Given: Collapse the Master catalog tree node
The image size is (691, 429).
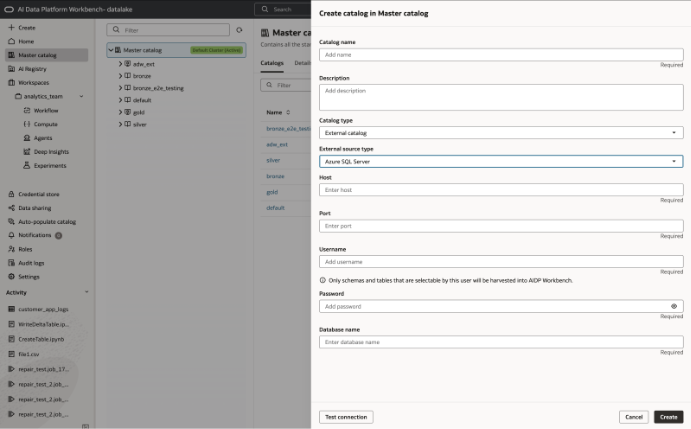Looking at the screenshot, I should [x=111, y=50].
